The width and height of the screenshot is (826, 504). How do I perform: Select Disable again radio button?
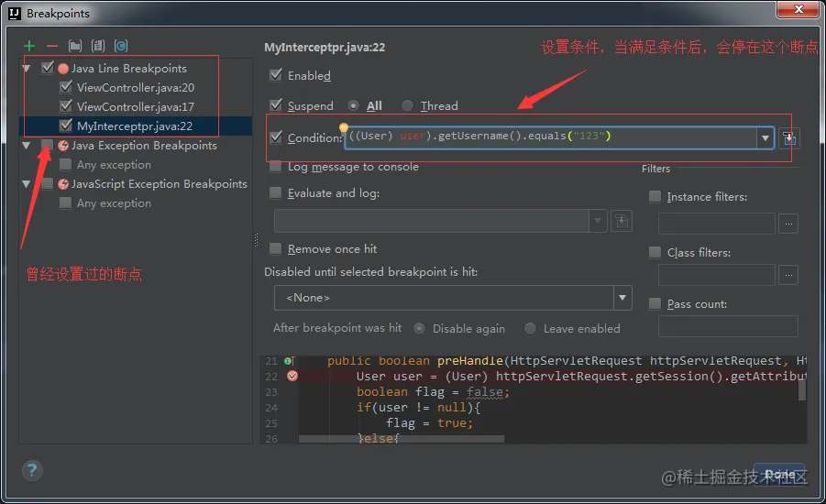(x=419, y=329)
